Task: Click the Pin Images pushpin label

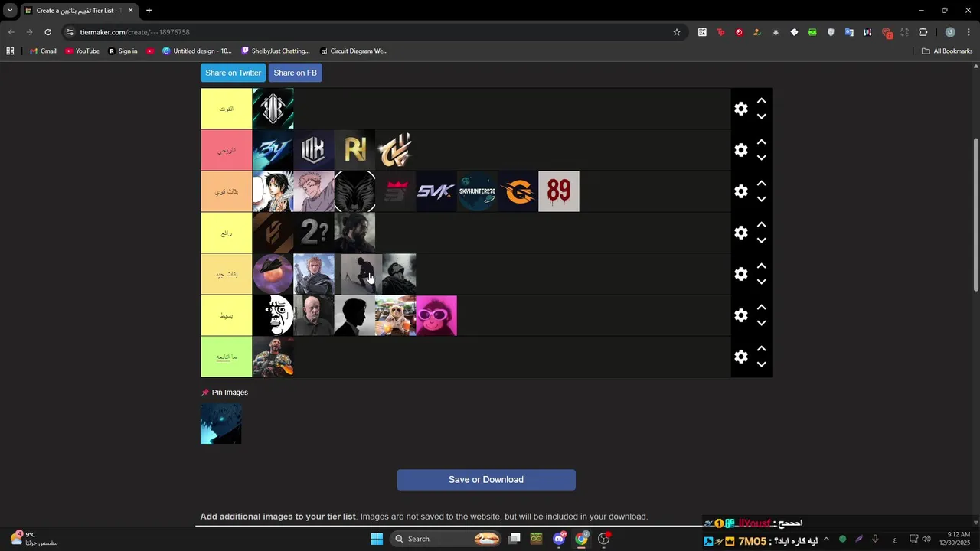Action: (x=224, y=393)
